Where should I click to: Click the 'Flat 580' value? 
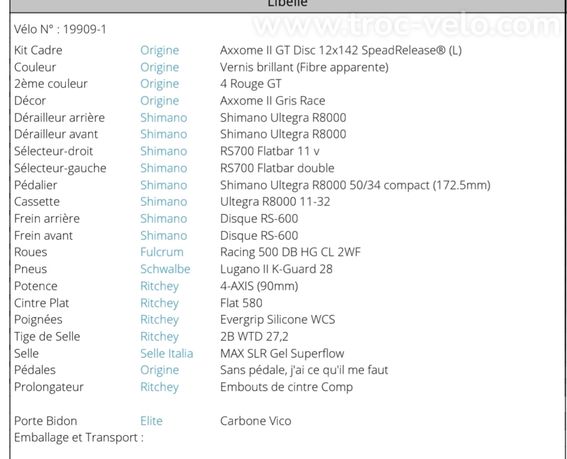(x=241, y=303)
